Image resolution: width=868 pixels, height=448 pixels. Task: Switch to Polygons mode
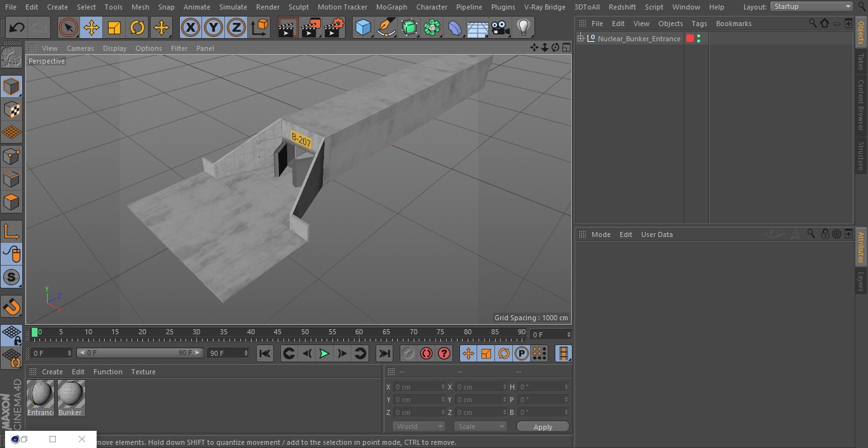pyautogui.click(x=11, y=202)
